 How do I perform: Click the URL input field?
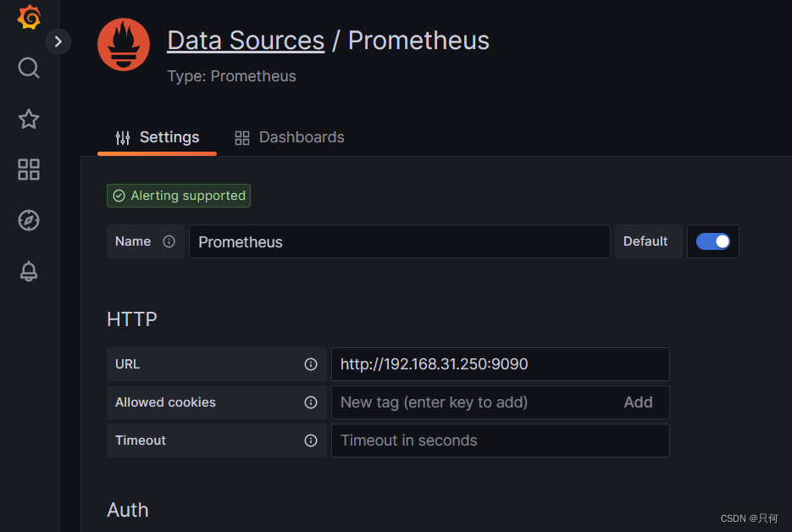click(500, 364)
